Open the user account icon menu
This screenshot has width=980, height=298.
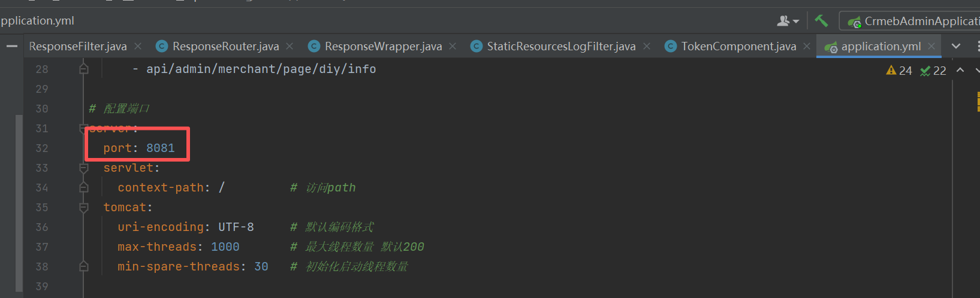tap(787, 21)
